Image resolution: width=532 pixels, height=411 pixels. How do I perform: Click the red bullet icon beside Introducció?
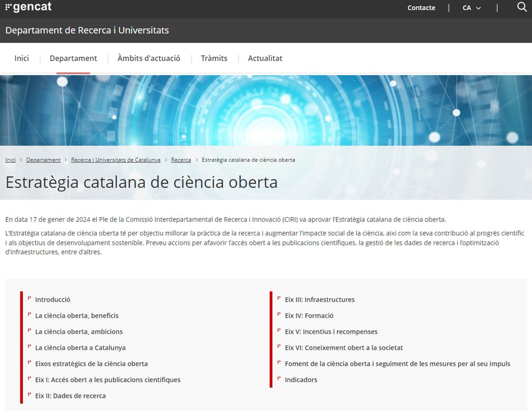(29, 298)
